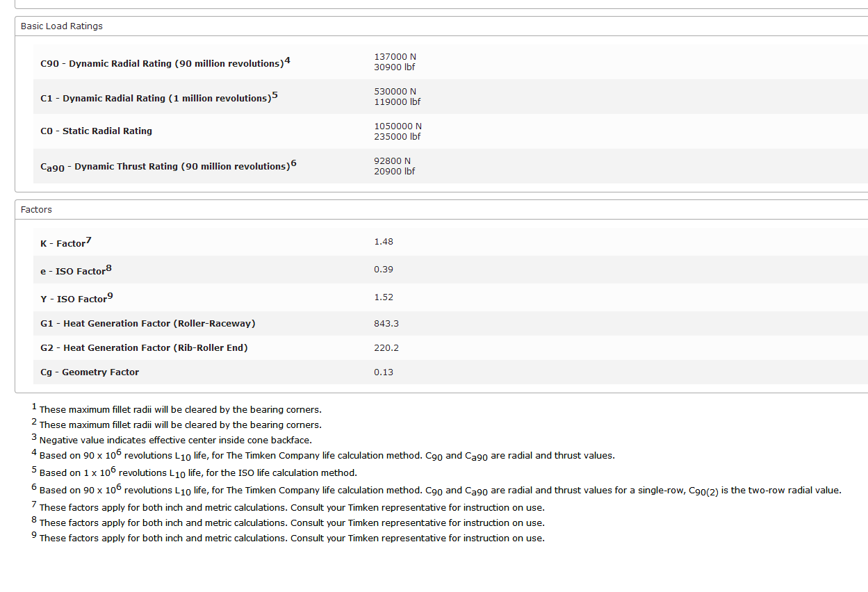Viewport: 868px width, 592px height.
Task: Select the Y factor value 1.52
Action: click(384, 297)
